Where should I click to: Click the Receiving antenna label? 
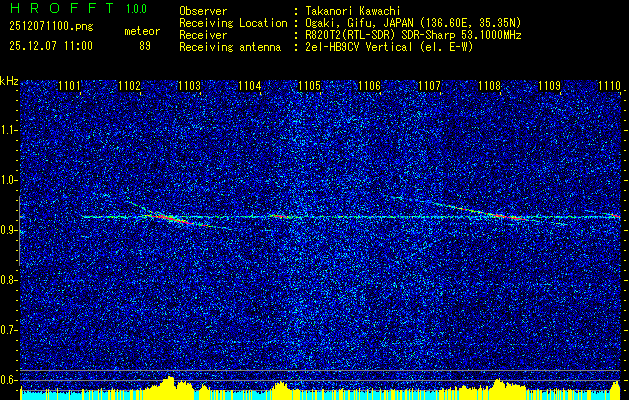coord(230,47)
